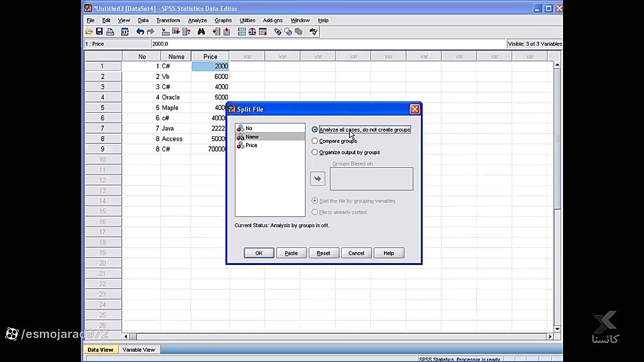Cancel the Split File dialog

356,253
